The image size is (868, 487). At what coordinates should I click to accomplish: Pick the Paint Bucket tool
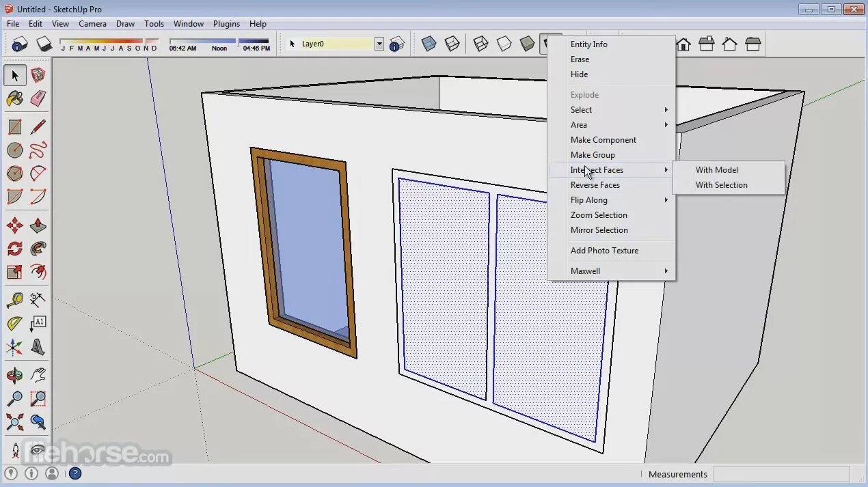[x=15, y=98]
